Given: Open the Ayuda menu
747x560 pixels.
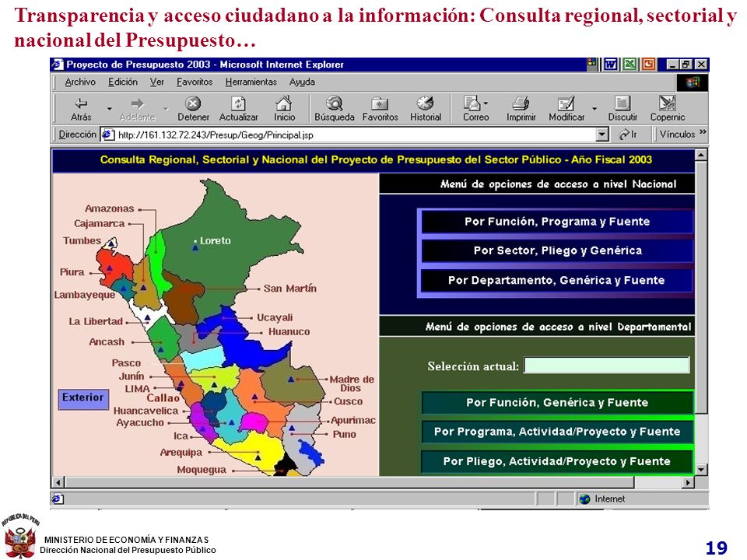Looking at the screenshot, I should [x=302, y=82].
